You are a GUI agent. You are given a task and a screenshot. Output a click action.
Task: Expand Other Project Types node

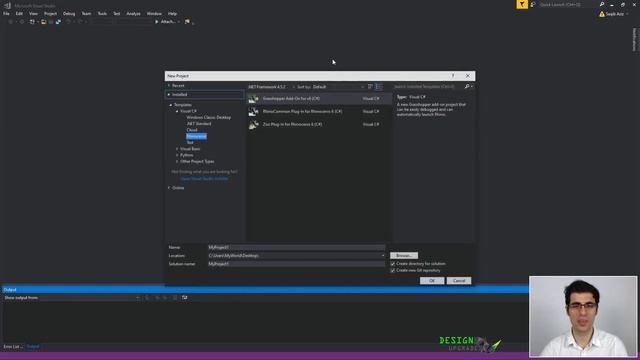point(177,161)
